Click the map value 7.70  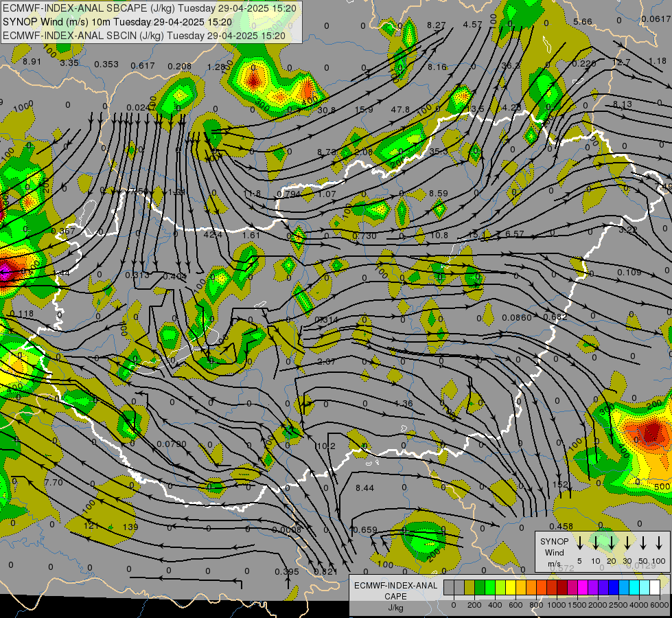54,483
